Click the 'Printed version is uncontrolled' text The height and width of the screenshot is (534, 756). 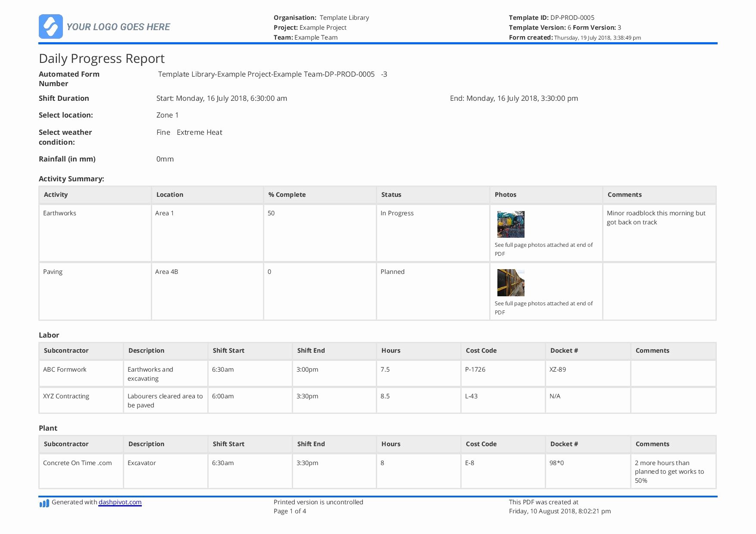point(319,502)
